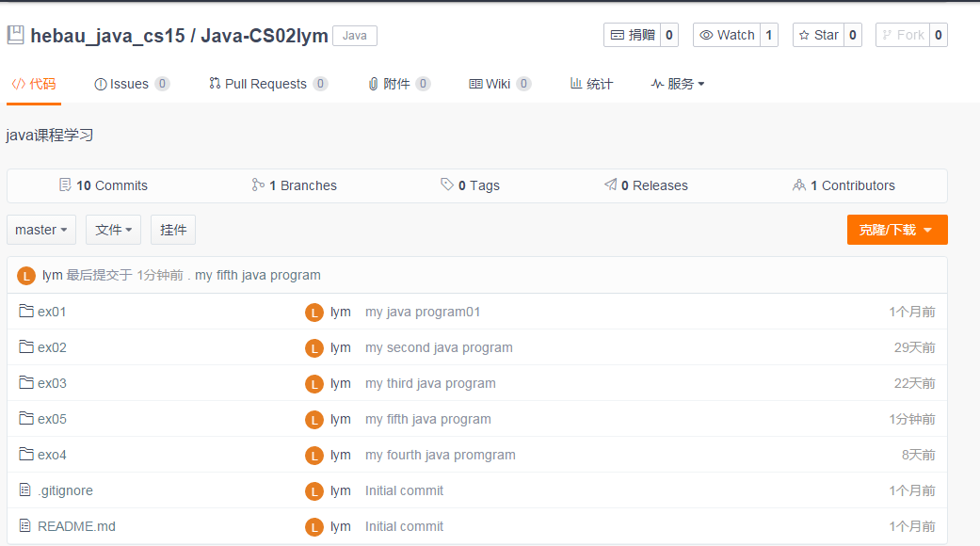Click lym avatar in README.md row
This screenshot has height=546, width=980.
click(313, 527)
